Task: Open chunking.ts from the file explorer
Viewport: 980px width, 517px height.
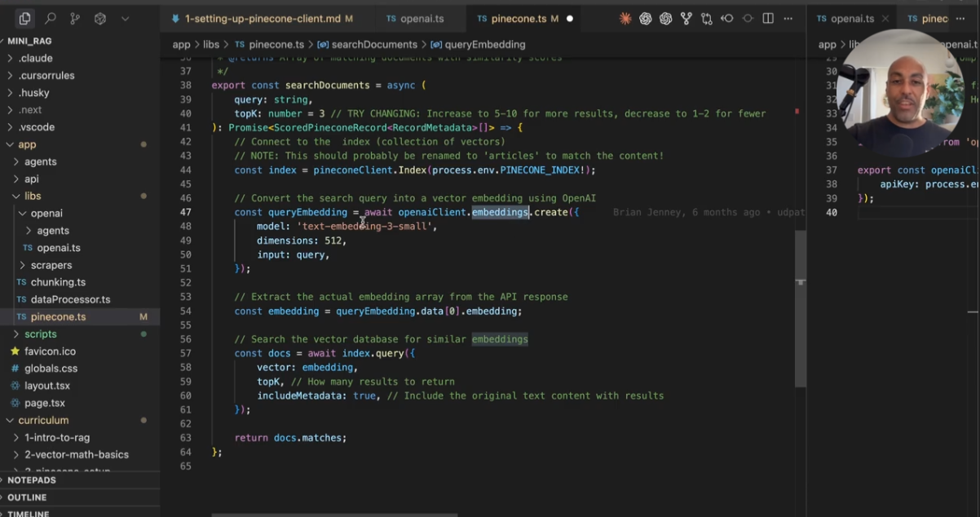Action: [58, 282]
